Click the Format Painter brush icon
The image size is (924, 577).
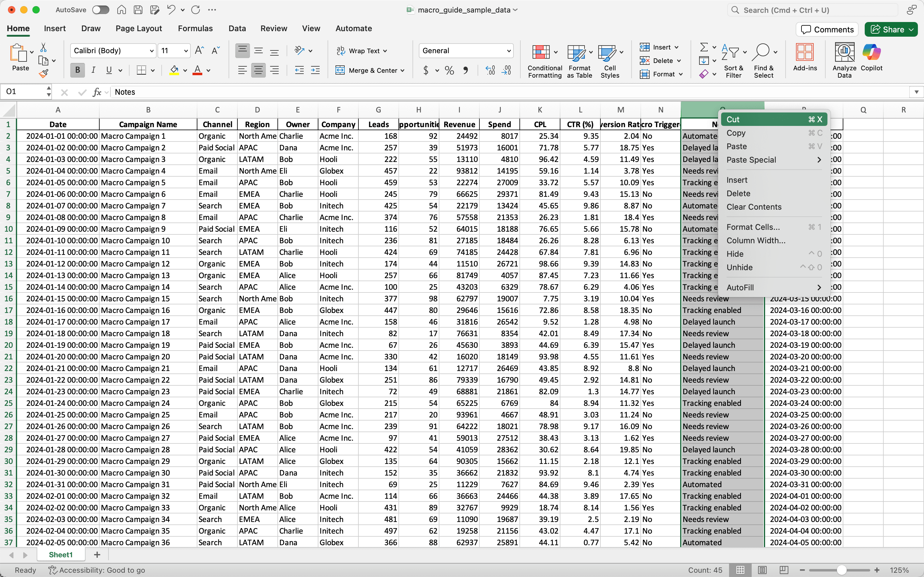(43, 73)
